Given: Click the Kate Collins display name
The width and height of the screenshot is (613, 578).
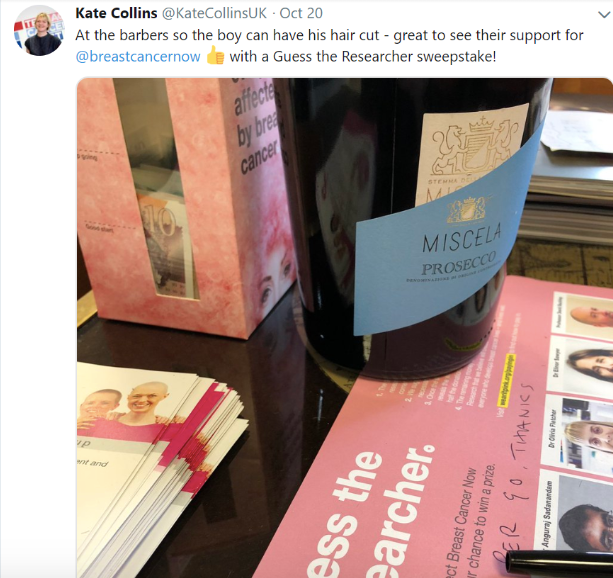Looking at the screenshot, I should [116, 13].
